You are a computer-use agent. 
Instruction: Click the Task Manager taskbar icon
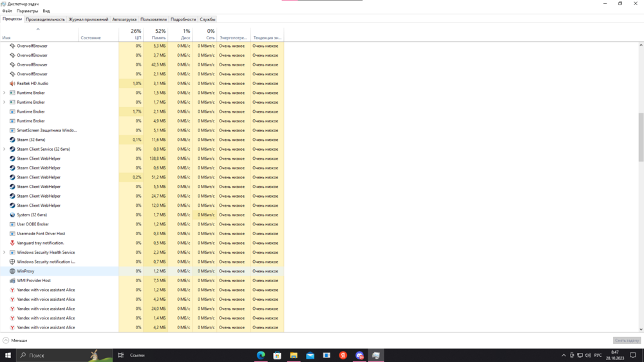point(376,356)
